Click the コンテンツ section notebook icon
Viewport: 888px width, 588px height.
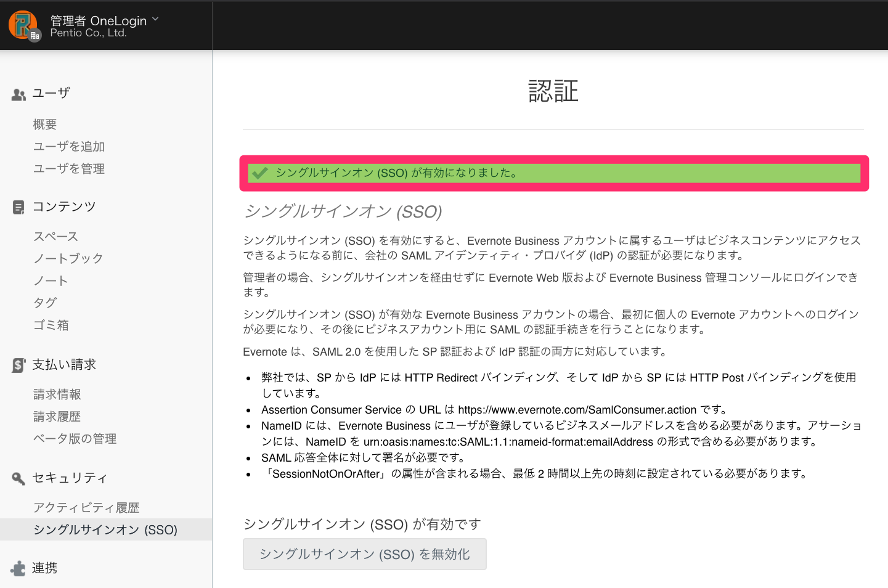(18, 208)
